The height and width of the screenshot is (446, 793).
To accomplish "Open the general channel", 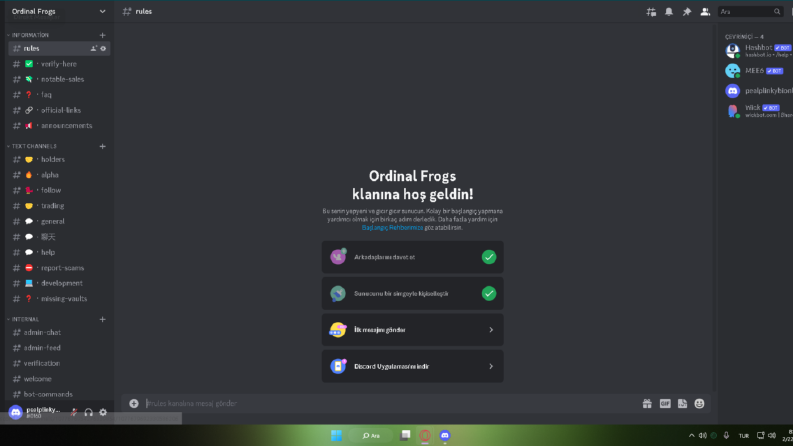I will pyautogui.click(x=59, y=221).
